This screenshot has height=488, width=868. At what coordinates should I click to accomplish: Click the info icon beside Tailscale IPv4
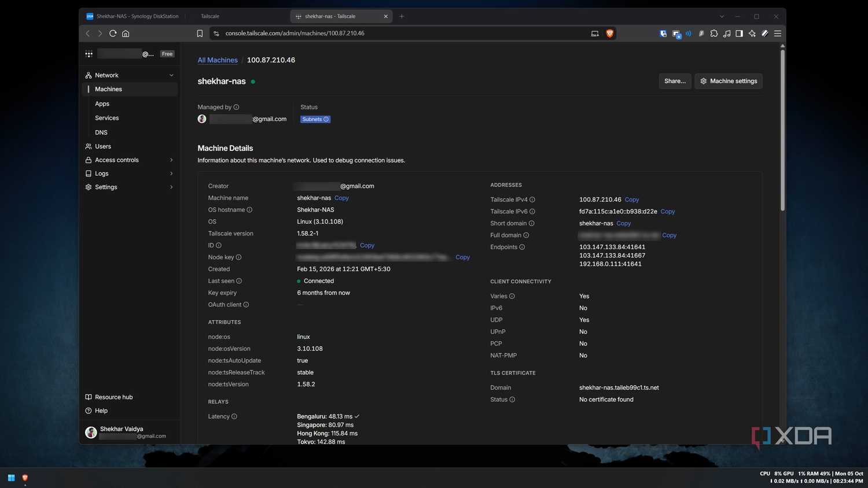(532, 199)
